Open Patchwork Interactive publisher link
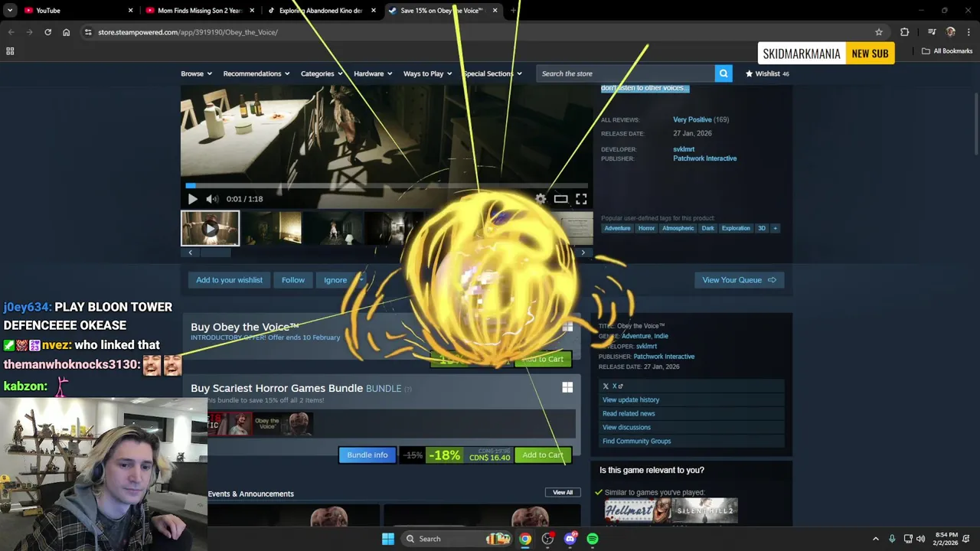Image resolution: width=980 pixels, height=551 pixels. point(704,158)
